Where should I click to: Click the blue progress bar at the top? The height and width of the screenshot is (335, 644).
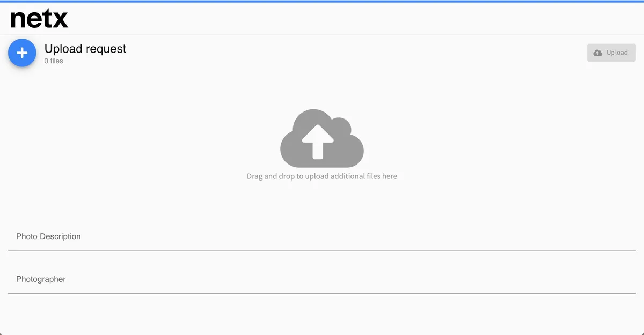[322, 1]
